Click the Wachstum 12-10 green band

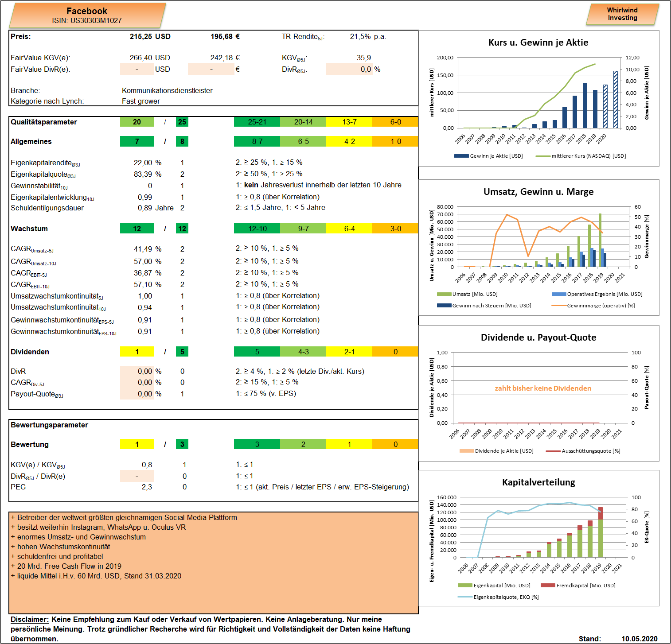pyautogui.click(x=257, y=229)
